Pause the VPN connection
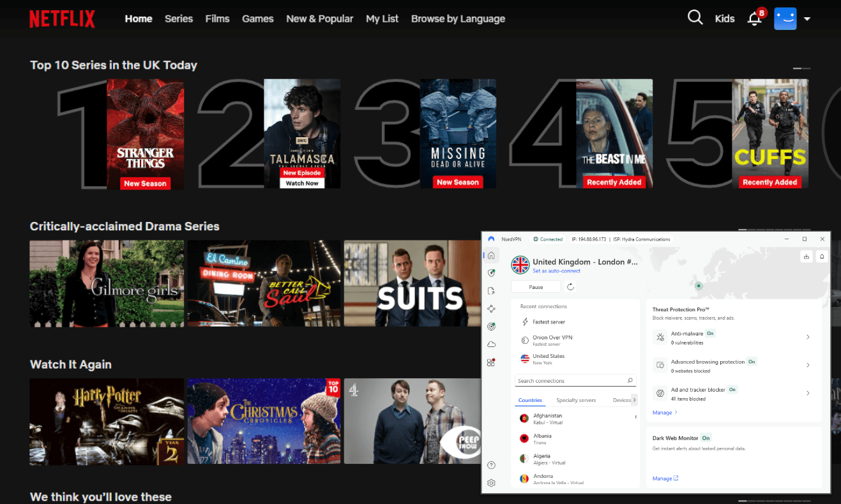This screenshot has width=841, height=504. pos(536,286)
